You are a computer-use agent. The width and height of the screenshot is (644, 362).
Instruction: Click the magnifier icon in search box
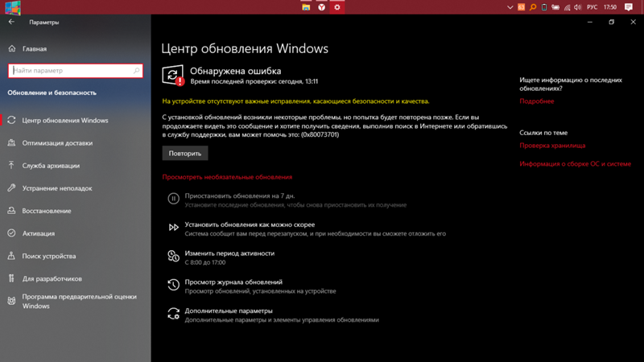pyautogui.click(x=136, y=71)
